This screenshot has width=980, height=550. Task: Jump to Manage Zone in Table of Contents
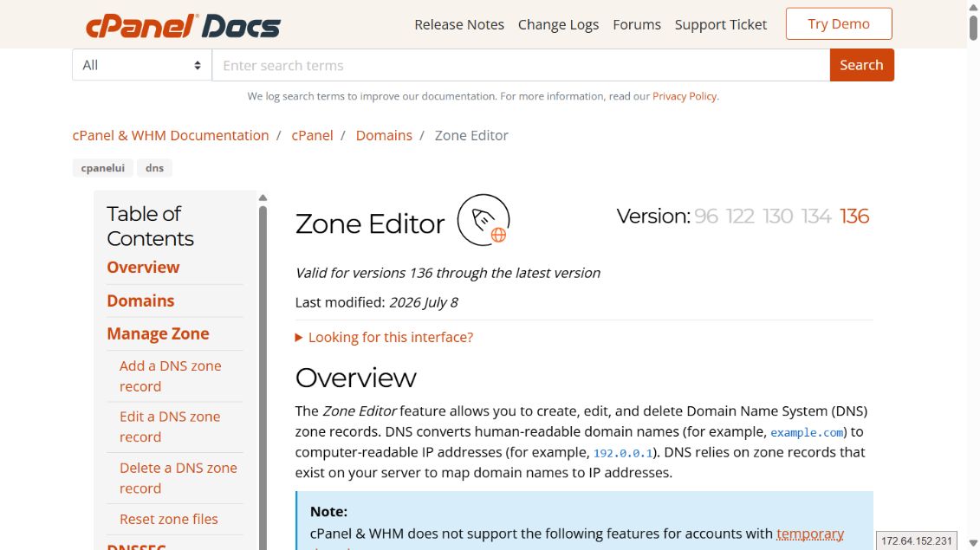(x=158, y=333)
